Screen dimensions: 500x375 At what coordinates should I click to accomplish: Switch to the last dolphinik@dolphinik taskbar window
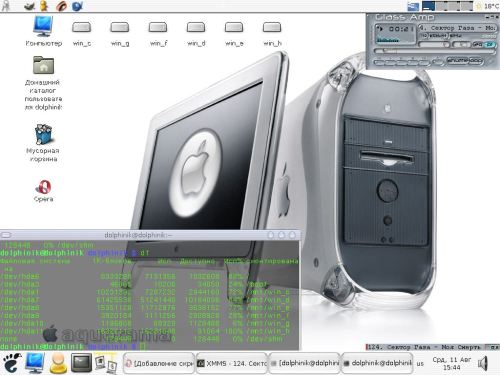click(377, 363)
